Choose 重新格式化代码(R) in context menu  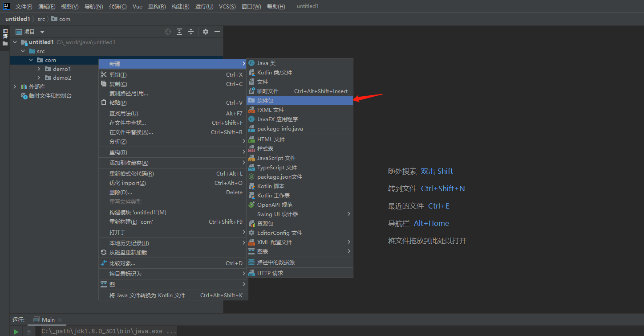click(173, 174)
